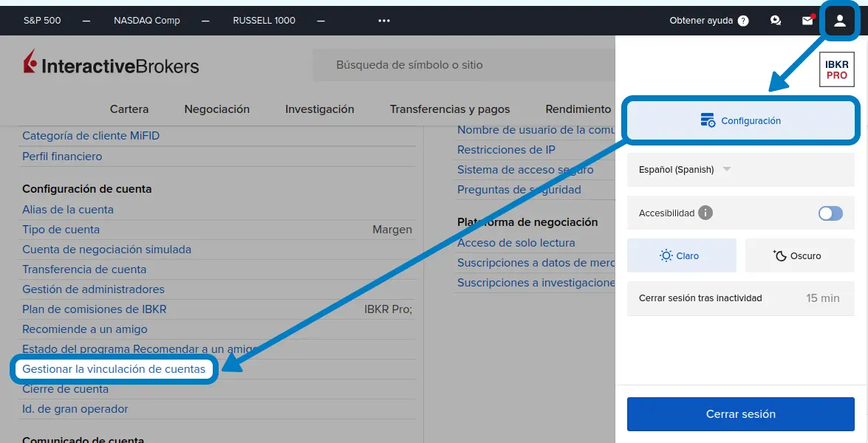Click the InteractiveBrokers logo
868x443 pixels.
111,65
